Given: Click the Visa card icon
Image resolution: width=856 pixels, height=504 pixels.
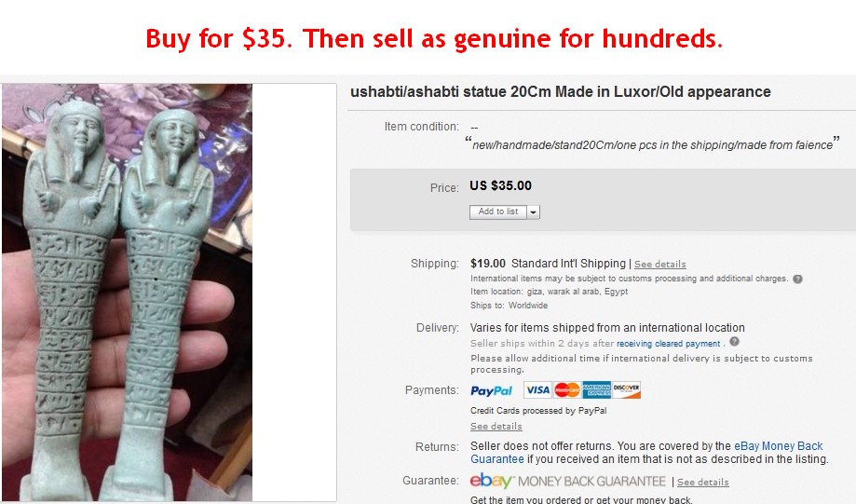Looking at the screenshot, I should point(537,390).
